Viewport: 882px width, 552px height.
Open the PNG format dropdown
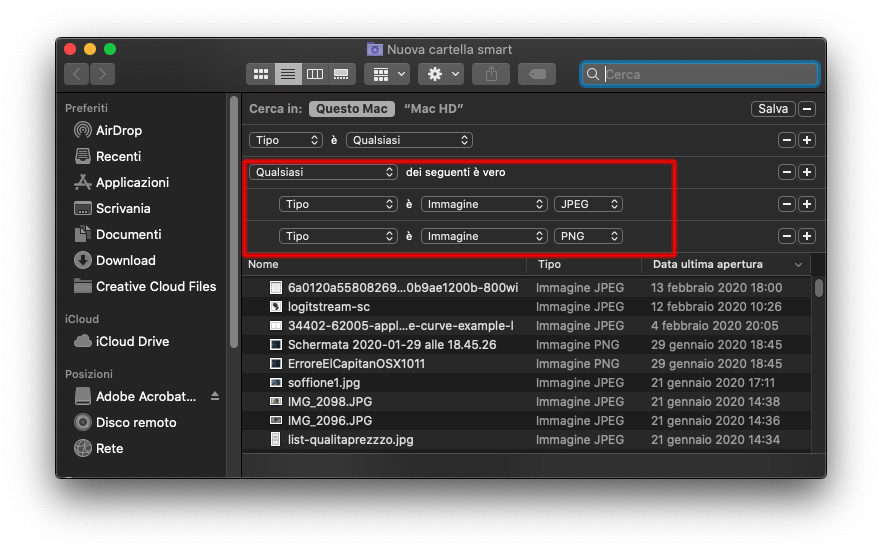click(x=588, y=236)
